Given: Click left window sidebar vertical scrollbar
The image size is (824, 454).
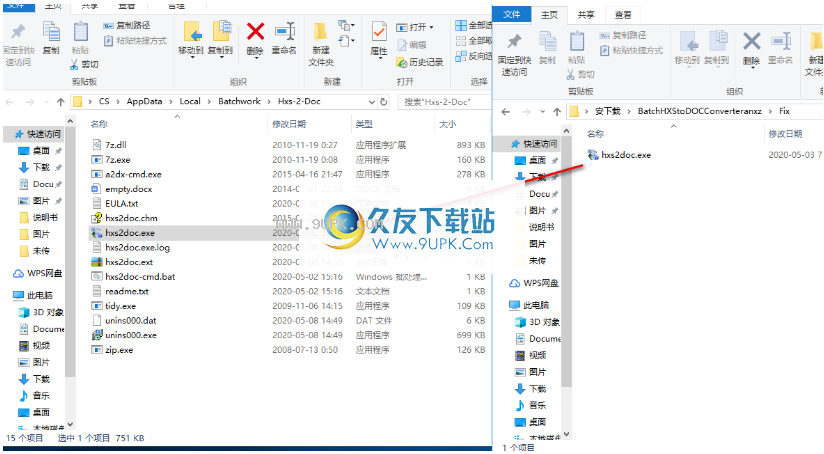Looking at the screenshot, I should click(x=70, y=252).
